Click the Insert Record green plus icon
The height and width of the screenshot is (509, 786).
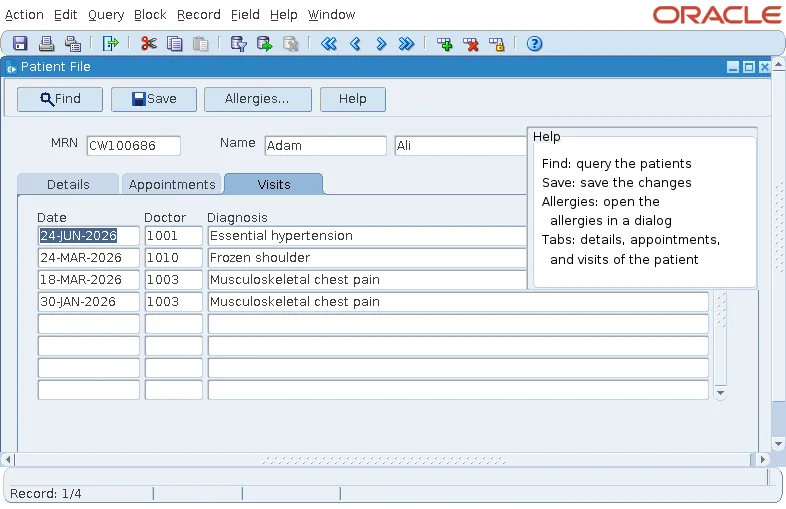click(x=445, y=44)
